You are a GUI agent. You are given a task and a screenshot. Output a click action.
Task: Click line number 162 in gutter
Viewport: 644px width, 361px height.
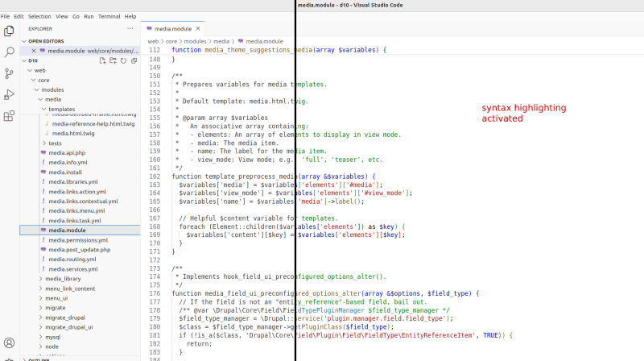coord(155,176)
